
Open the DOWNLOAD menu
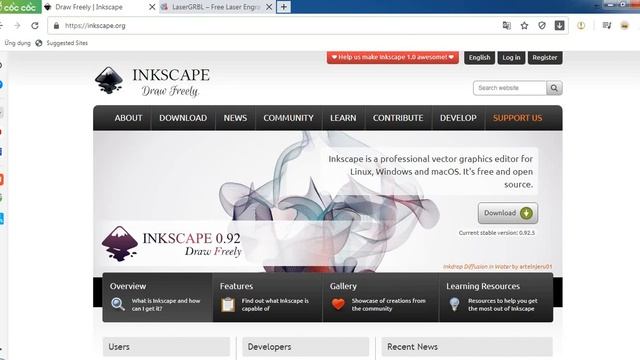tap(183, 118)
